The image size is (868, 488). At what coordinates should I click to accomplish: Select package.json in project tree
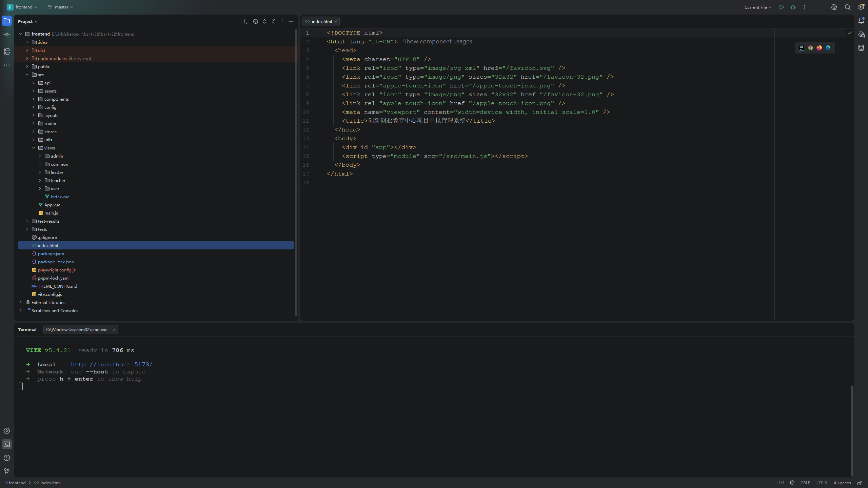point(51,253)
